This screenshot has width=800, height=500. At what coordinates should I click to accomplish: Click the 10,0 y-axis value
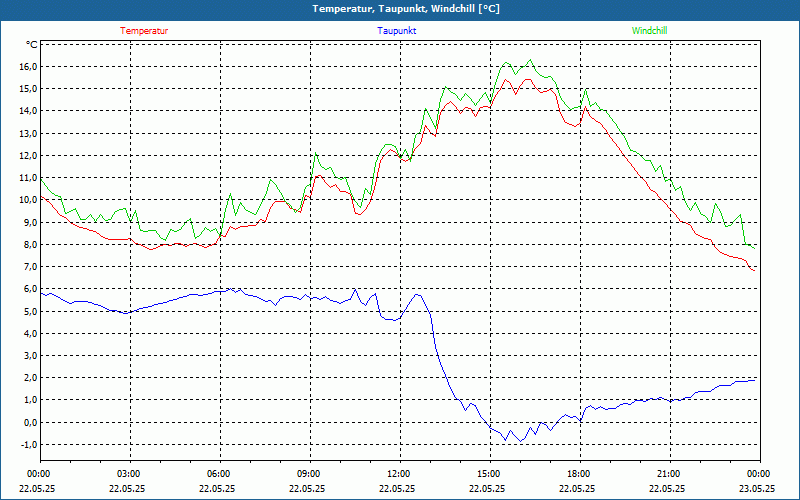pos(26,200)
